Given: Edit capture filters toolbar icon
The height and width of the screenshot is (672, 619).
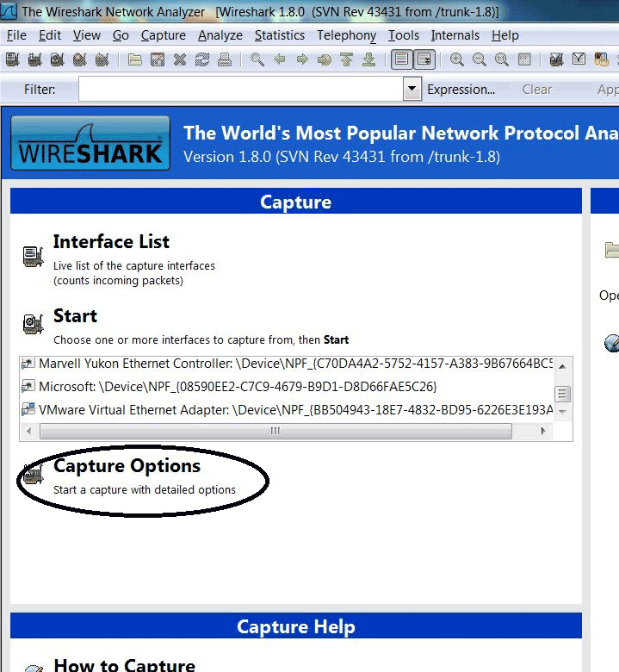Looking at the screenshot, I should pos(556,59).
